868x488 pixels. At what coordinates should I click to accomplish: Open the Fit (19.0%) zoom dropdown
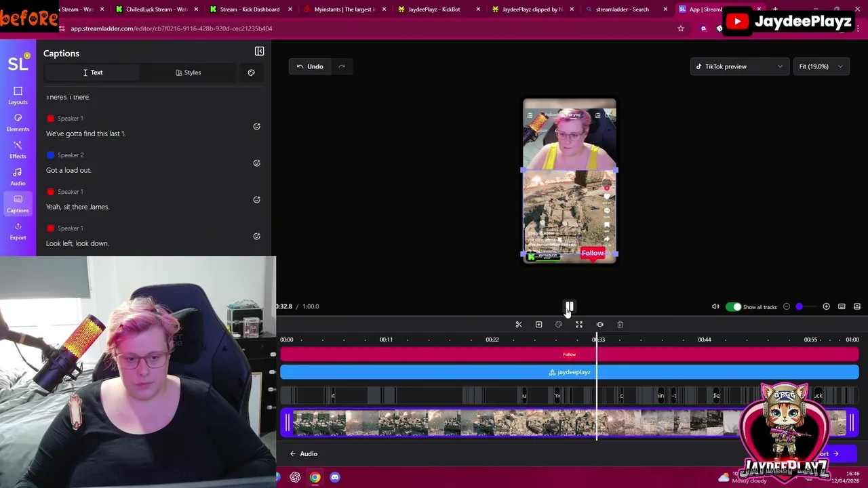[821, 66]
